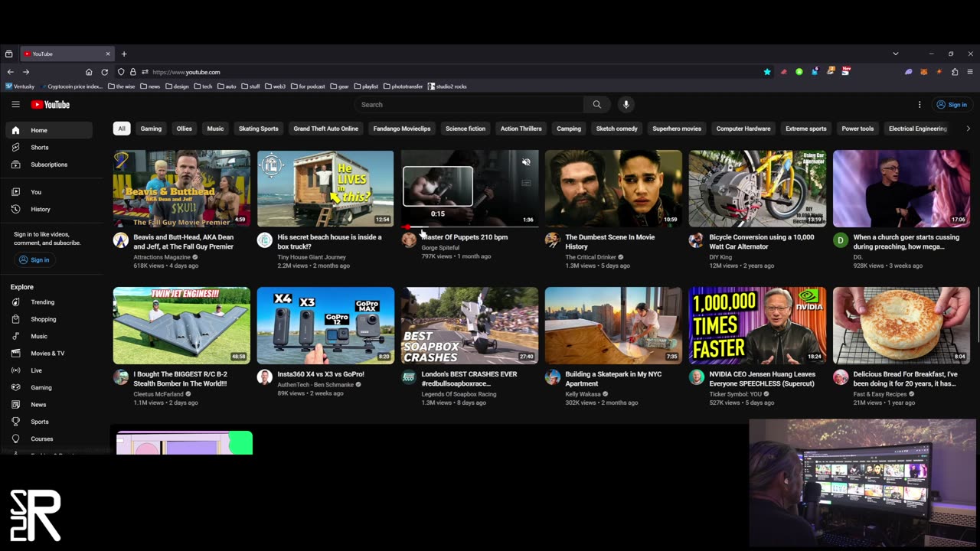Click Sign in at the top right

click(952, 105)
